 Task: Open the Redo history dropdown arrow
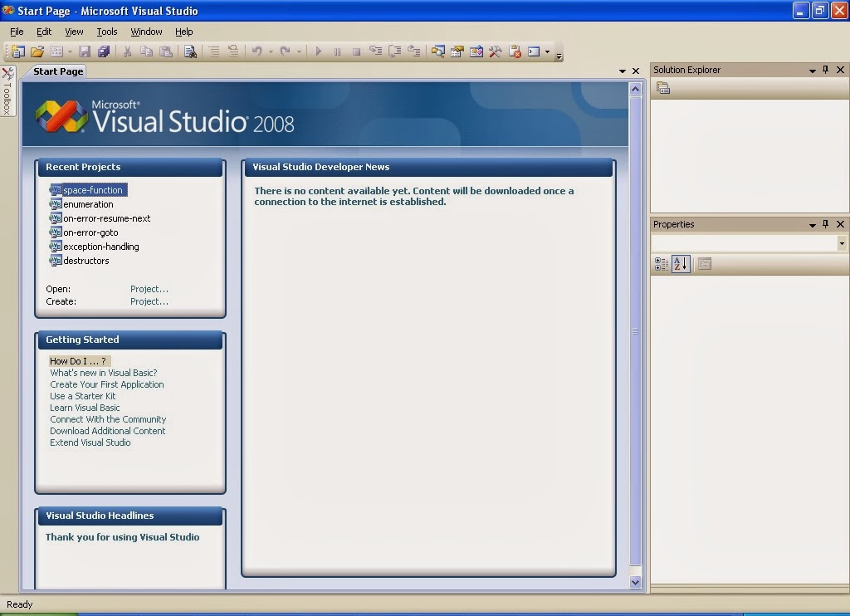299,51
